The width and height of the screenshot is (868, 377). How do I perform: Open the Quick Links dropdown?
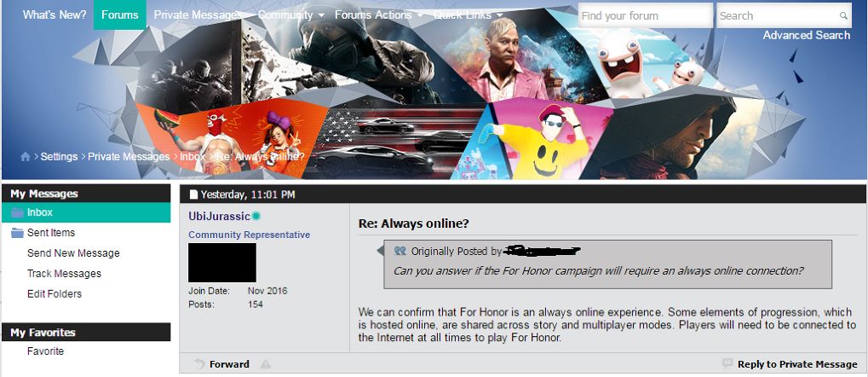pos(468,15)
